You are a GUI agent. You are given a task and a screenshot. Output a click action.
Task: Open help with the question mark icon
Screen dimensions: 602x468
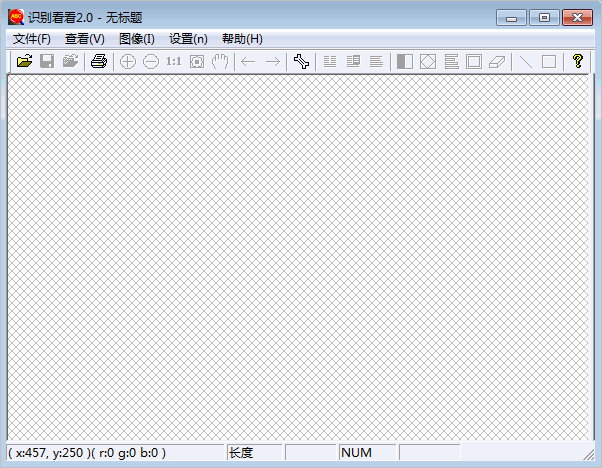[x=577, y=61]
